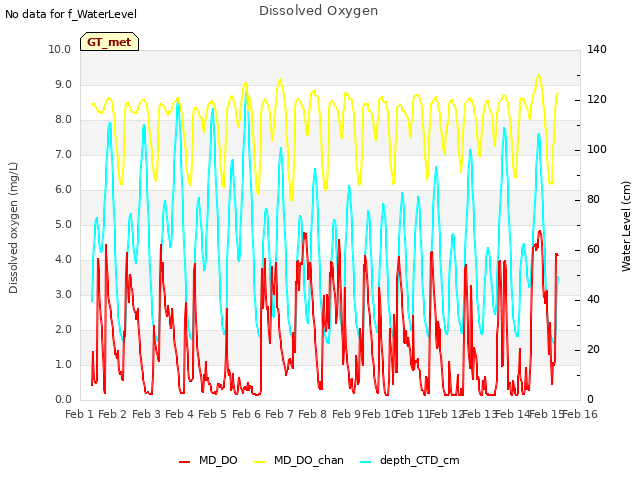Screen dimensions: 640x480
Task: Click the GT_met annotation label
Action: point(109,42)
